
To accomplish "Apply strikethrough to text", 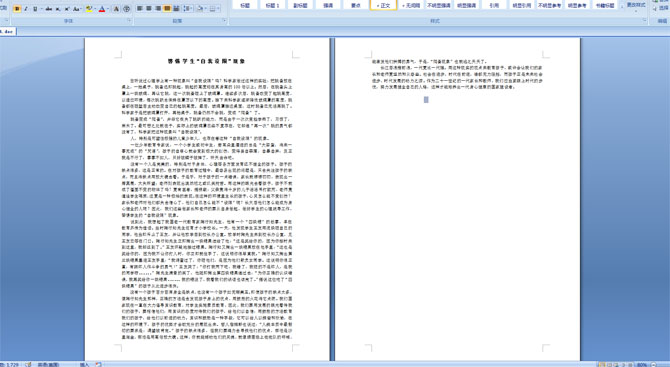I will click(x=49, y=9).
